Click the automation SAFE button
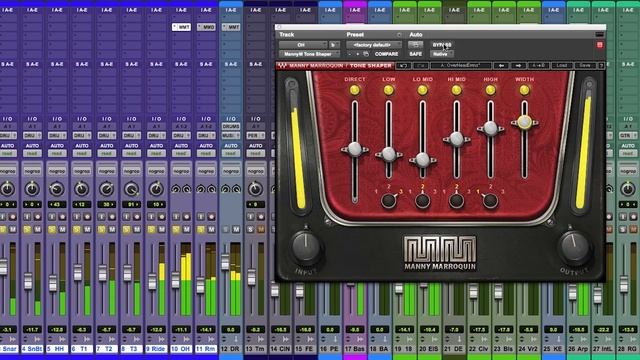The width and height of the screenshot is (640, 360). point(416,54)
